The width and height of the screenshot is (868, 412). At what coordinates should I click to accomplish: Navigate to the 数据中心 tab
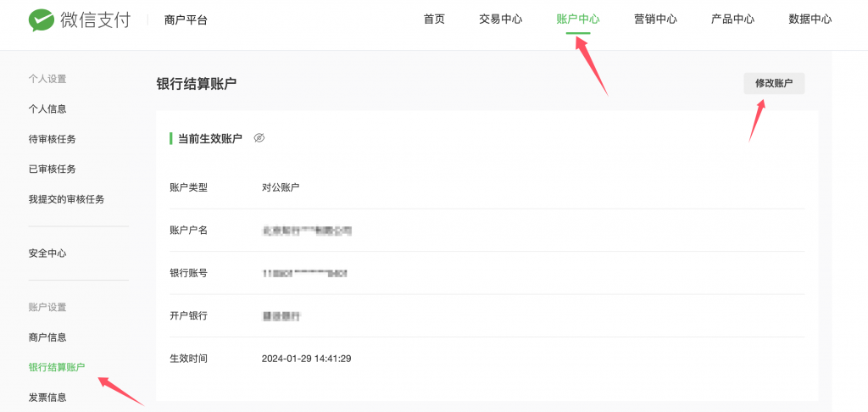(810, 19)
